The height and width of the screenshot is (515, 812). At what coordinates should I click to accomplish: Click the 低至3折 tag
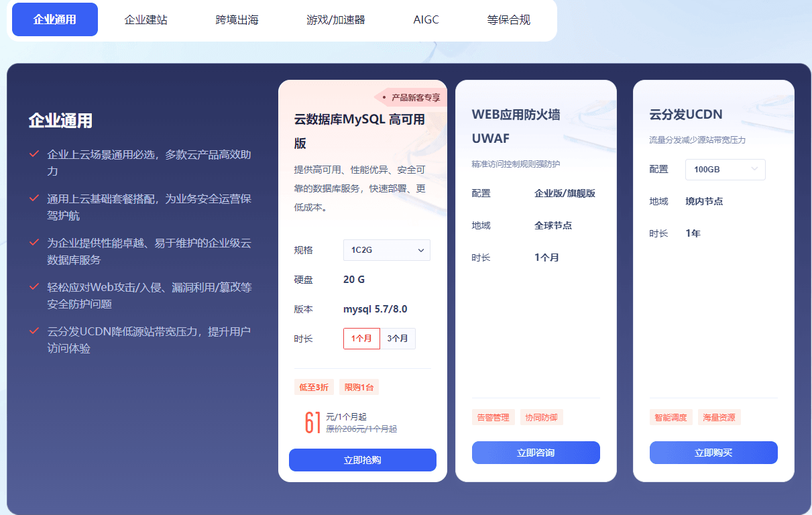tap(314, 387)
